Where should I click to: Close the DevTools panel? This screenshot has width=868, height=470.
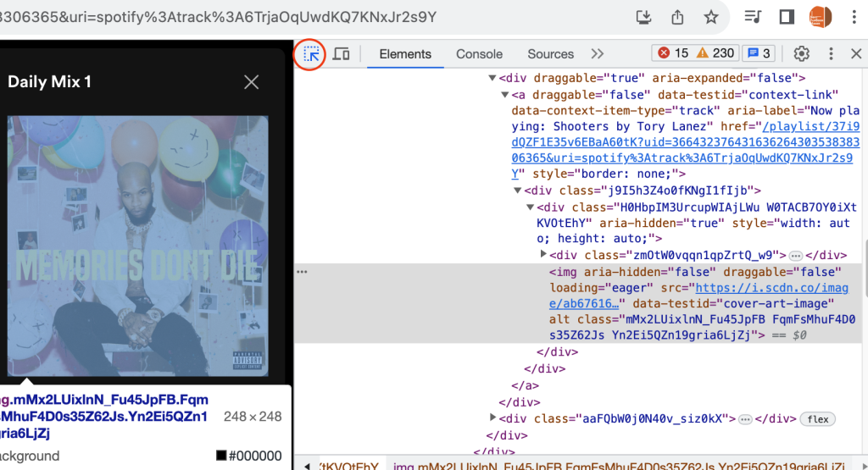(855, 54)
